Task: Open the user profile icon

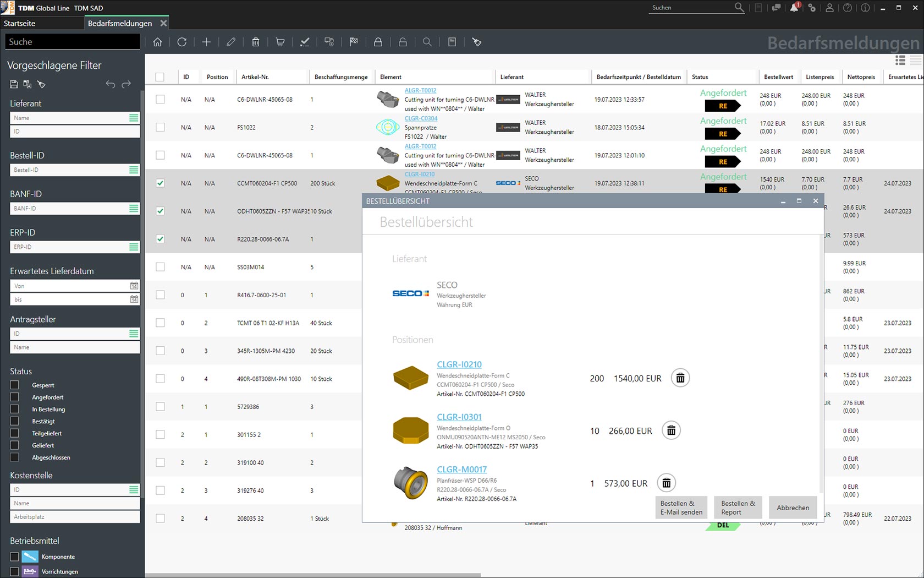Action: pyautogui.click(x=829, y=8)
